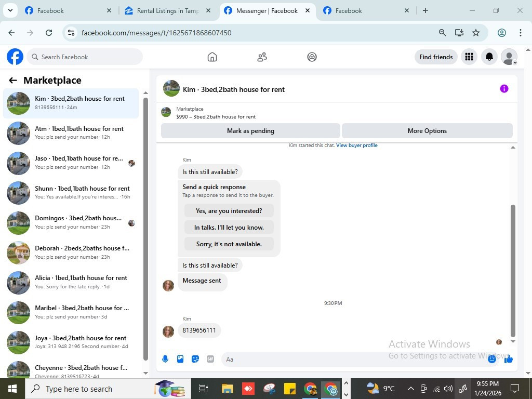Select the Messenger | Facebook tab
The height and width of the screenshot is (399, 532).
[x=268, y=10]
